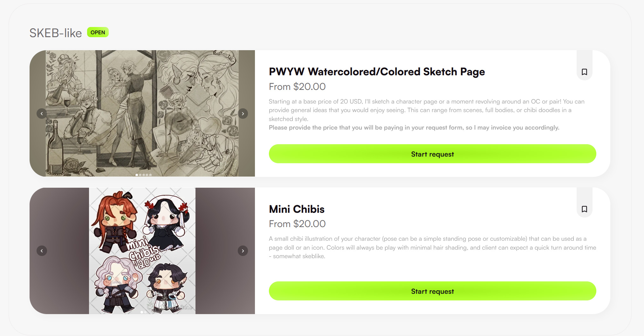Viewport: 644px width, 336px height.
Task: Open the mini chibis artwork thumbnail
Action: (142, 251)
